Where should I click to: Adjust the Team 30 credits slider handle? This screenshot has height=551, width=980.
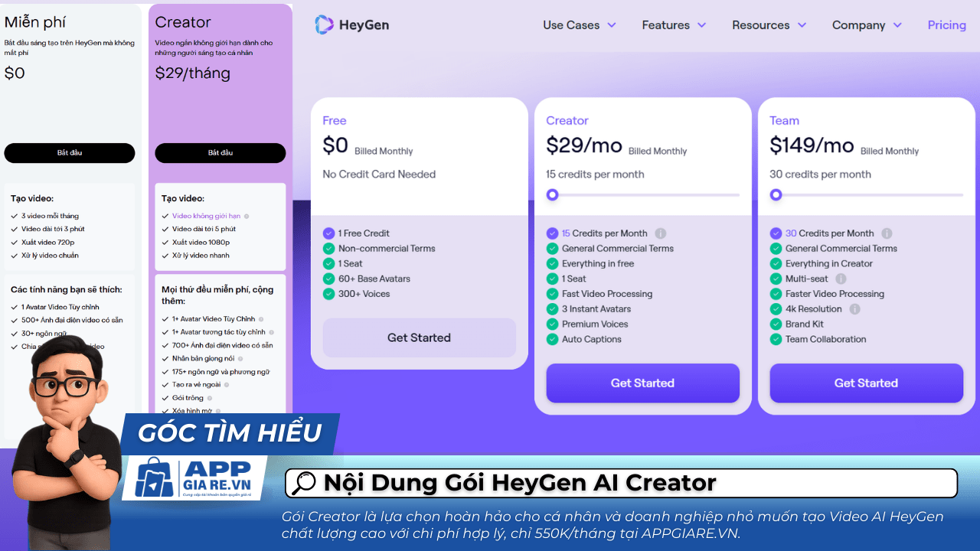pos(776,195)
